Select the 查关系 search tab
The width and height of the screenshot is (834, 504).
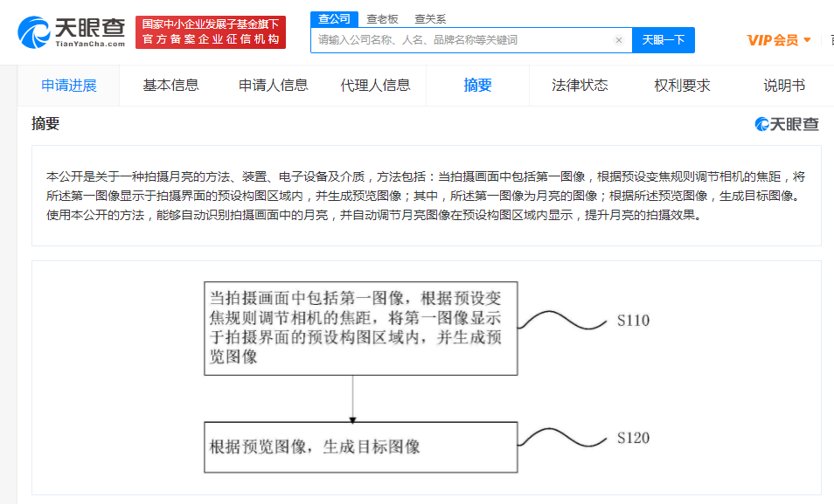pos(430,19)
